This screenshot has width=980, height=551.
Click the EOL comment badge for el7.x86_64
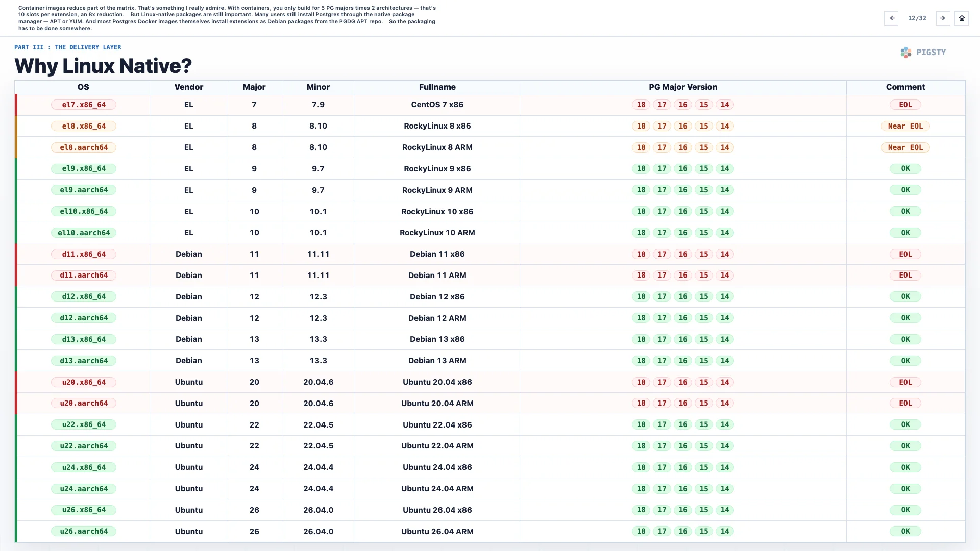coord(905,105)
